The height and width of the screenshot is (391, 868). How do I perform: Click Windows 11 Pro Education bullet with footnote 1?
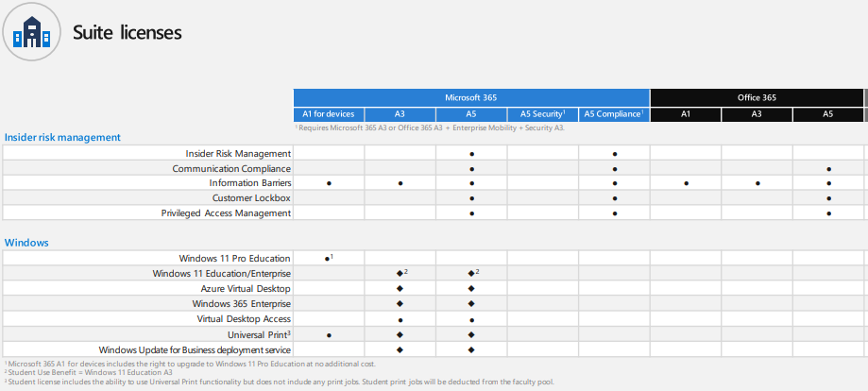[x=329, y=258]
